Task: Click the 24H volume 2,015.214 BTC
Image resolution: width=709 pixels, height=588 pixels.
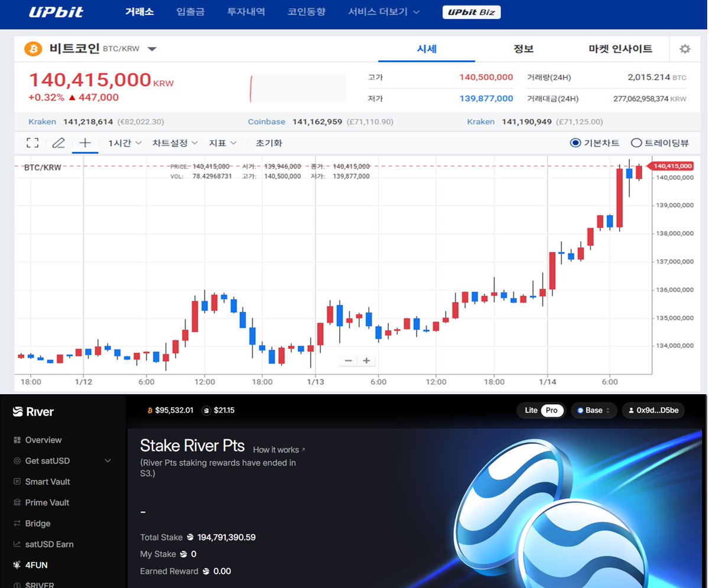Action: coord(657,77)
